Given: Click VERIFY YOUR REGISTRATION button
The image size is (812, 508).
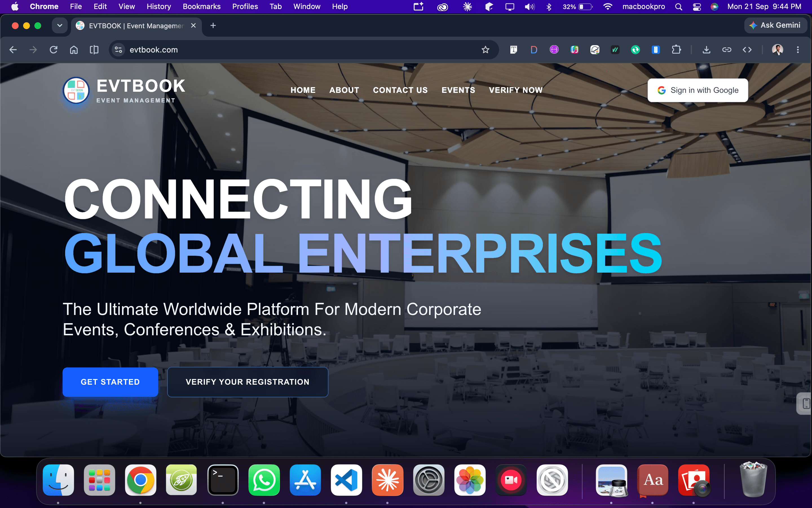Looking at the screenshot, I should click(x=248, y=382).
